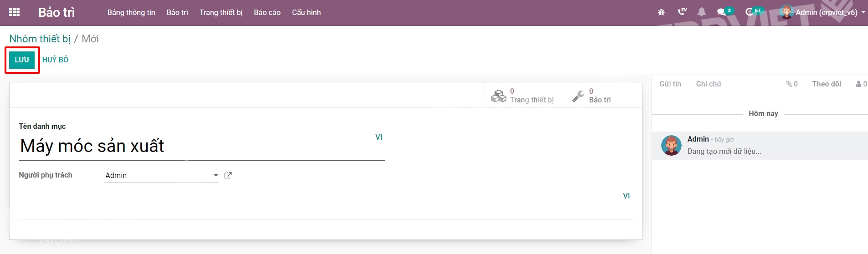Open chat messages icon with badge 3
868x254 pixels.
[724, 12]
